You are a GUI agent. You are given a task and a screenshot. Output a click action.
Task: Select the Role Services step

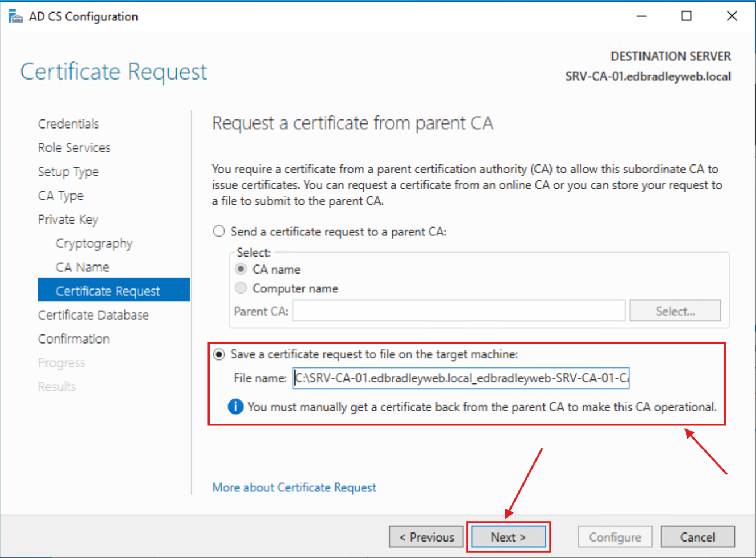click(74, 147)
